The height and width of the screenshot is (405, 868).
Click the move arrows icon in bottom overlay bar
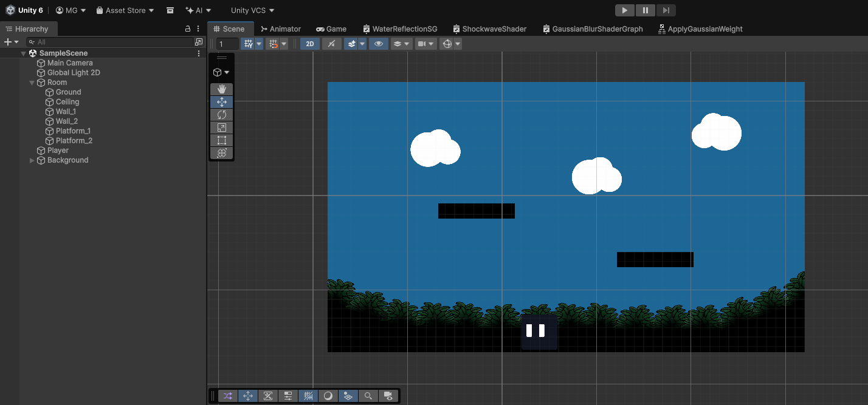tap(248, 396)
